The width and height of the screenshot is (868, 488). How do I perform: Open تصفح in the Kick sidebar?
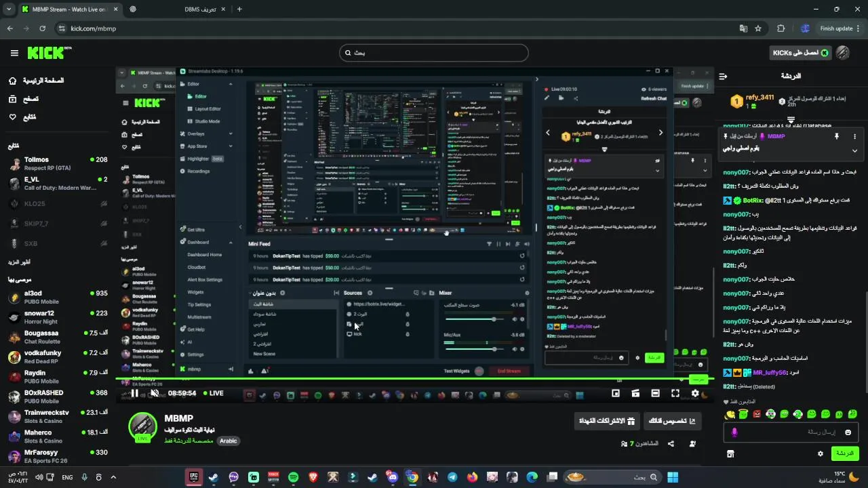24,99
